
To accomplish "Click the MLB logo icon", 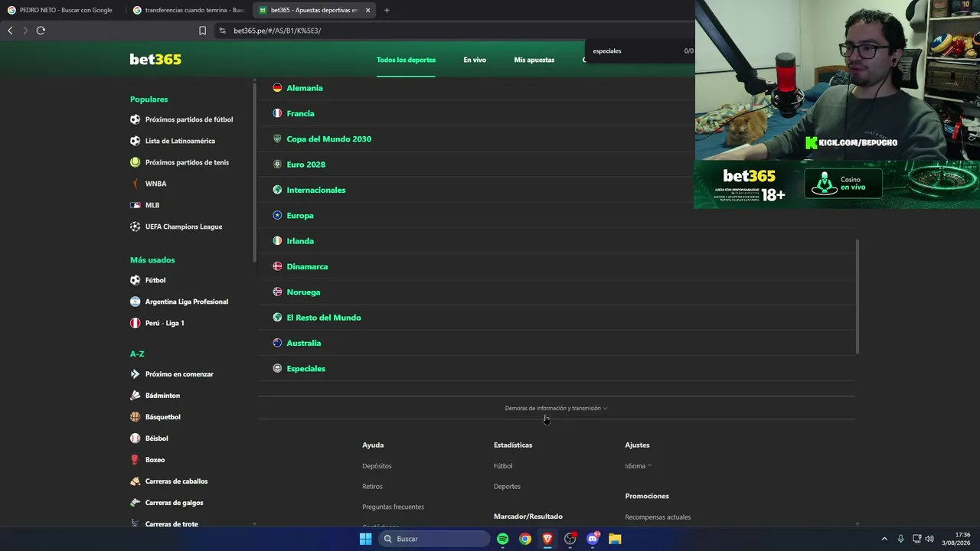I will pos(135,205).
